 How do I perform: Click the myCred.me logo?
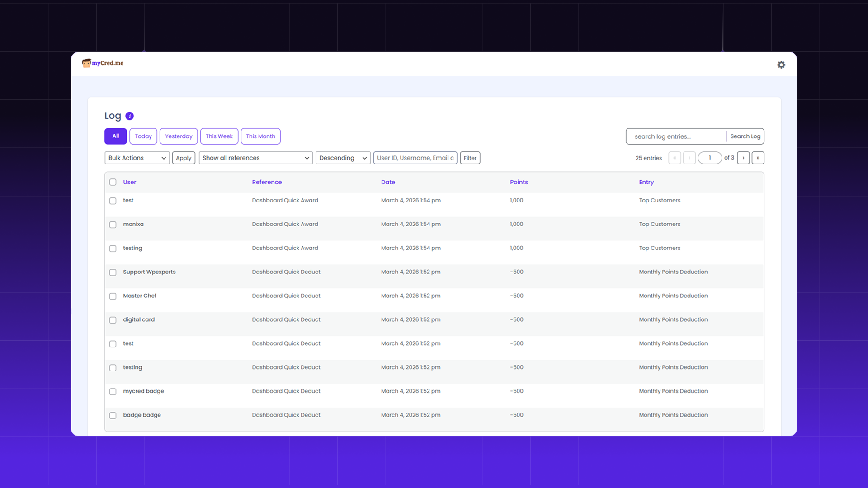[103, 63]
